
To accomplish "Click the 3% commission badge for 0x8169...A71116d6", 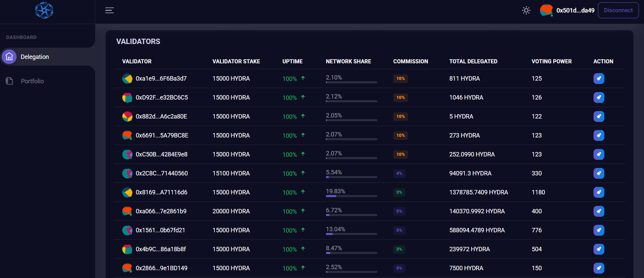I will pos(399,192).
